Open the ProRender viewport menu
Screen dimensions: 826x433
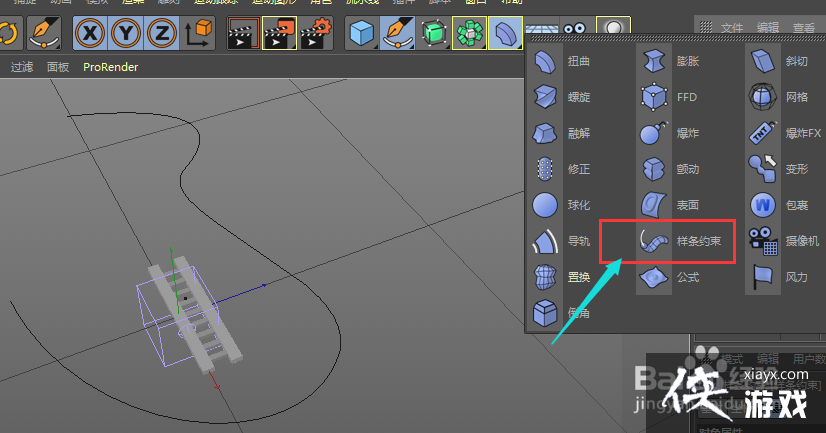111,67
